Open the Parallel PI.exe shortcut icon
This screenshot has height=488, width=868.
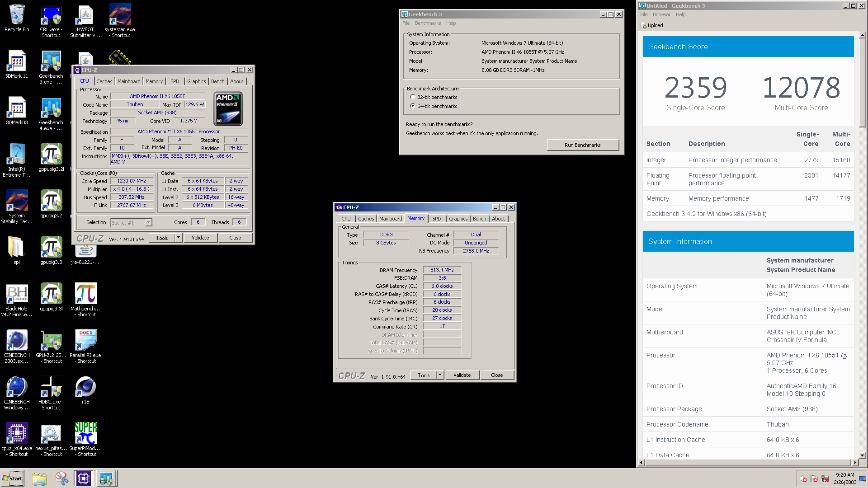click(85, 347)
